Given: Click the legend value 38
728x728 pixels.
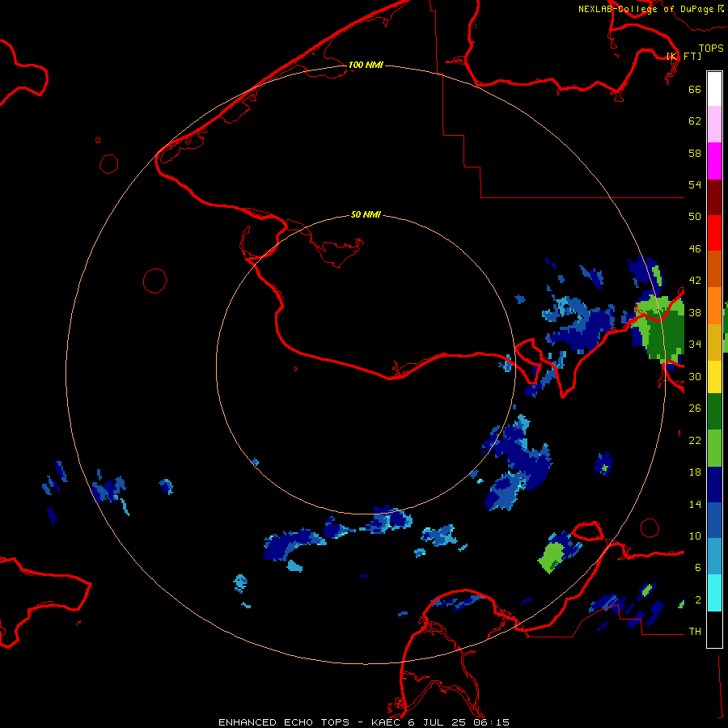Looking at the screenshot, I should 695,312.
